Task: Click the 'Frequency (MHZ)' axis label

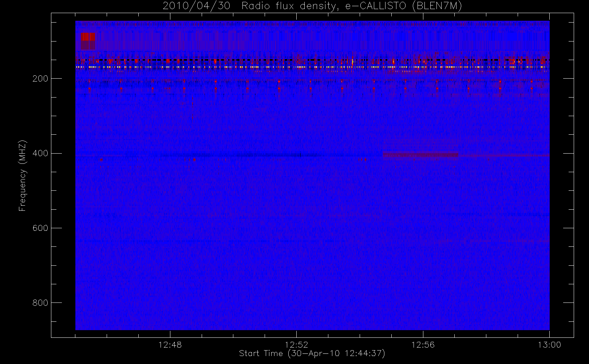Action: click(23, 175)
